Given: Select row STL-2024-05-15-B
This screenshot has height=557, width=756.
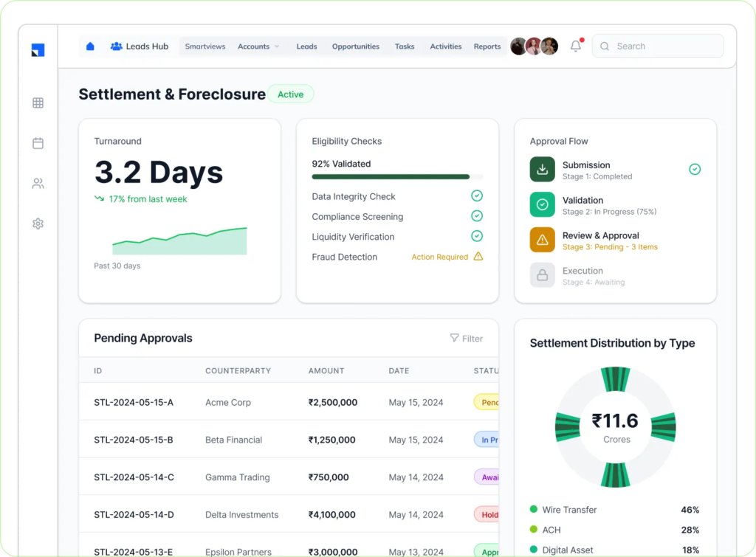Looking at the screenshot, I should 289,440.
